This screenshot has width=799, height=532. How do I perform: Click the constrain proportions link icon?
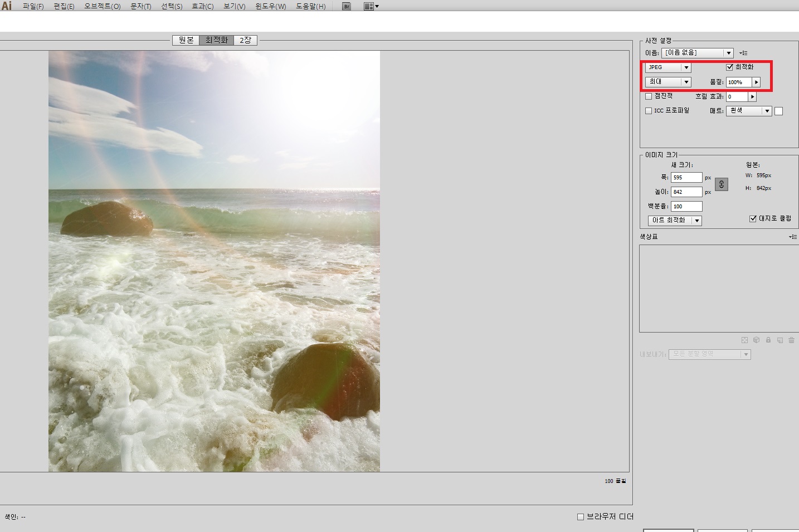[x=721, y=184]
